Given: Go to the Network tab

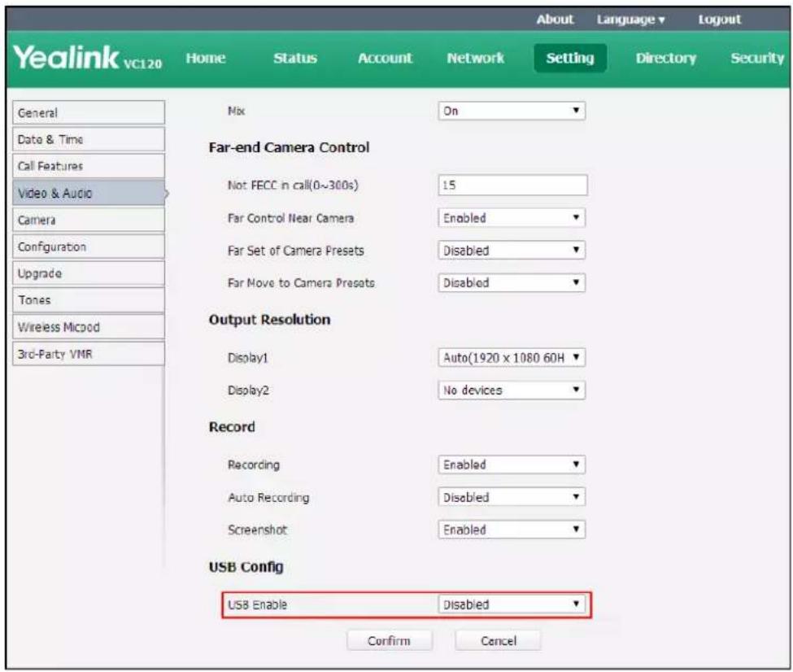Looking at the screenshot, I should (476, 59).
